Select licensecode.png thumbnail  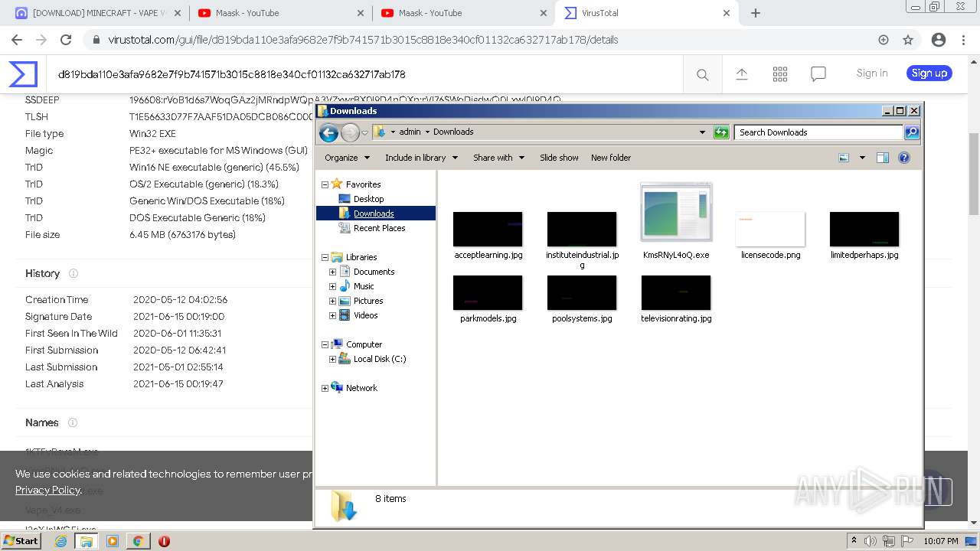(770, 229)
